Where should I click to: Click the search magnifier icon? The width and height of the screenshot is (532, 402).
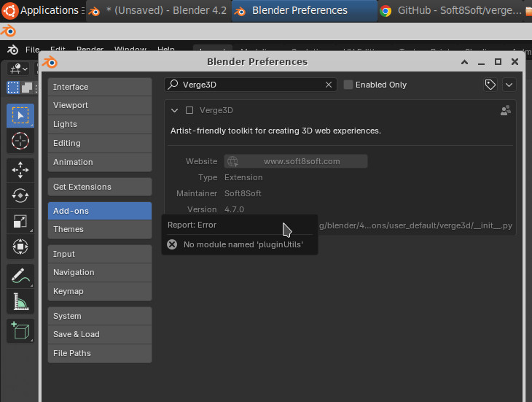(x=173, y=84)
